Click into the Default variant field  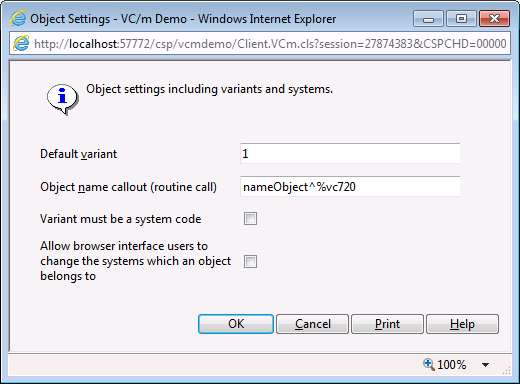350,154
